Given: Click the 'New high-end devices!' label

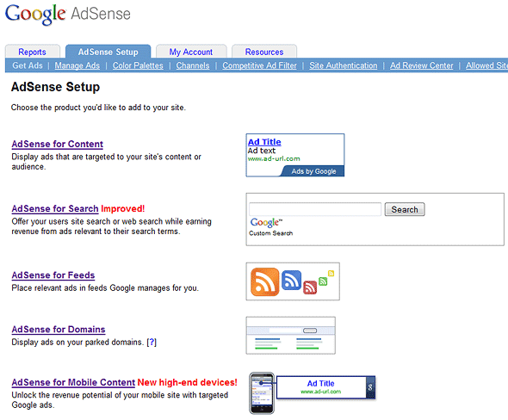Looking at the screenshot, I should coord(187,382).
